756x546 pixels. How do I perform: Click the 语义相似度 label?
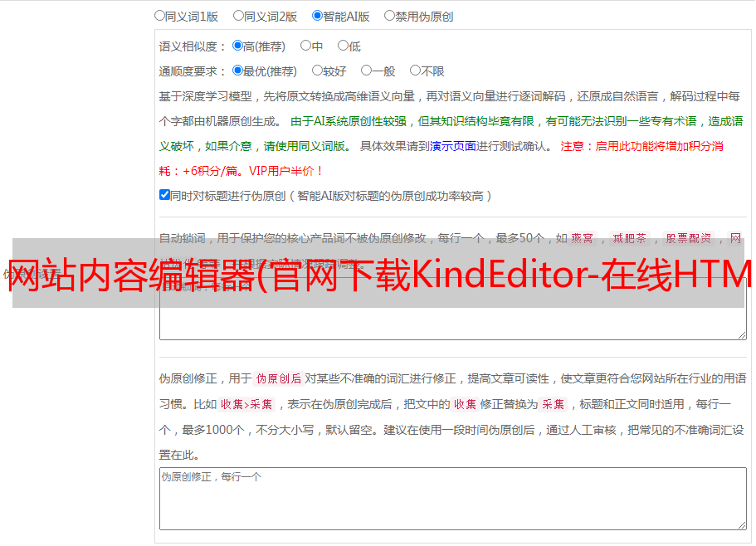coord(192,46)
